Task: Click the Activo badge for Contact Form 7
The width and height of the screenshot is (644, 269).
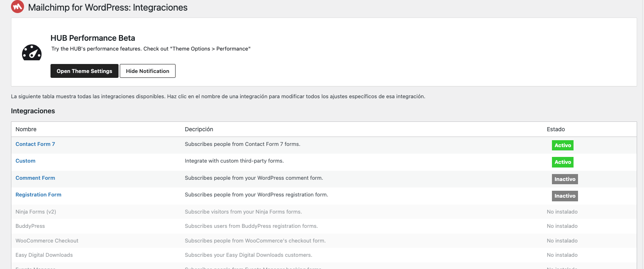Action: [563, 146]
